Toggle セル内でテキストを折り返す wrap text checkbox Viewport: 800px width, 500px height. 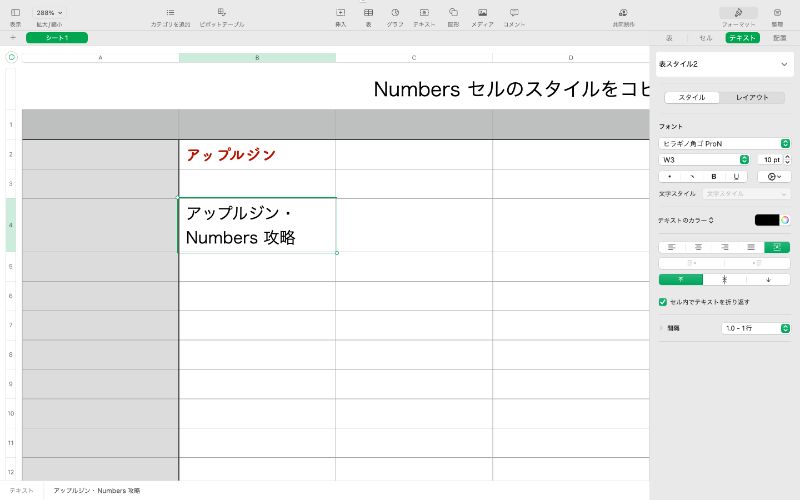coord(663,302)
